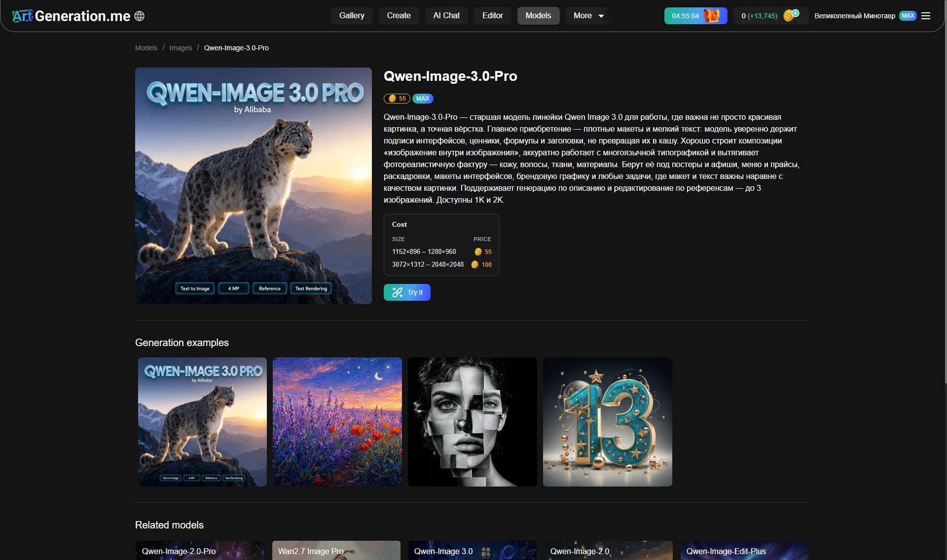Open the lavender field painting example
This screenshot has width=947, height=560.
pos(337,422)
